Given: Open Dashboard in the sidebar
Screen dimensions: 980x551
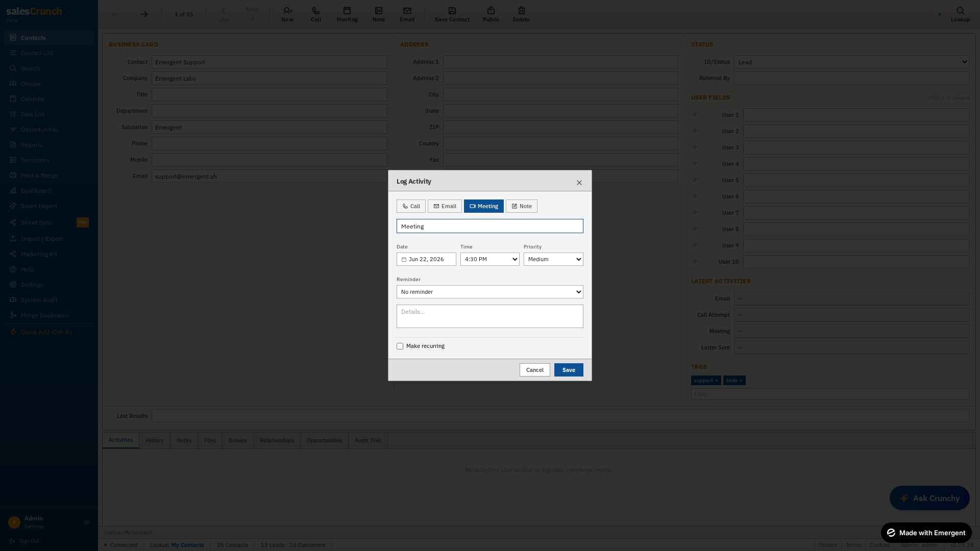Looking at the screenshot, I should pos(49,191).
